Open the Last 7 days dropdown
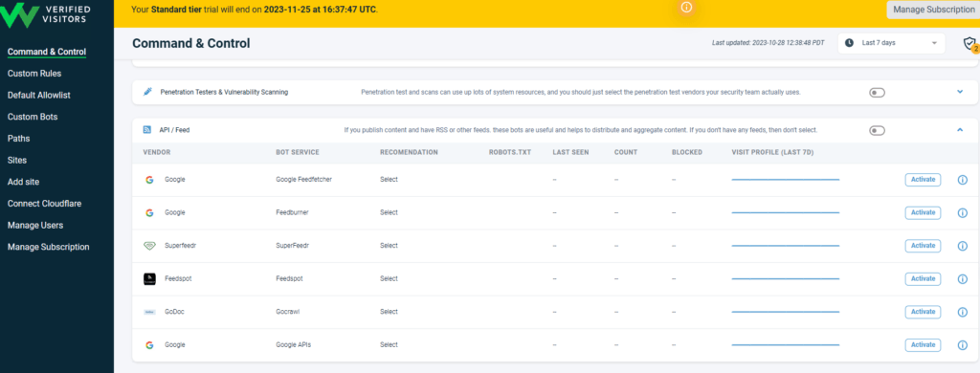Viewport: 980px width, 373px height. [891, 43]
